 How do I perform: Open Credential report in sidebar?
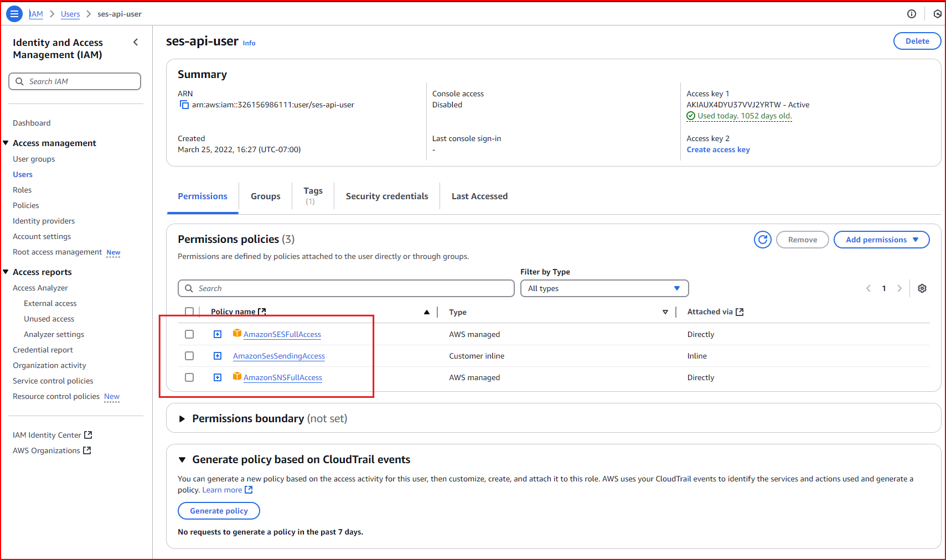click(x=43, y=350)
